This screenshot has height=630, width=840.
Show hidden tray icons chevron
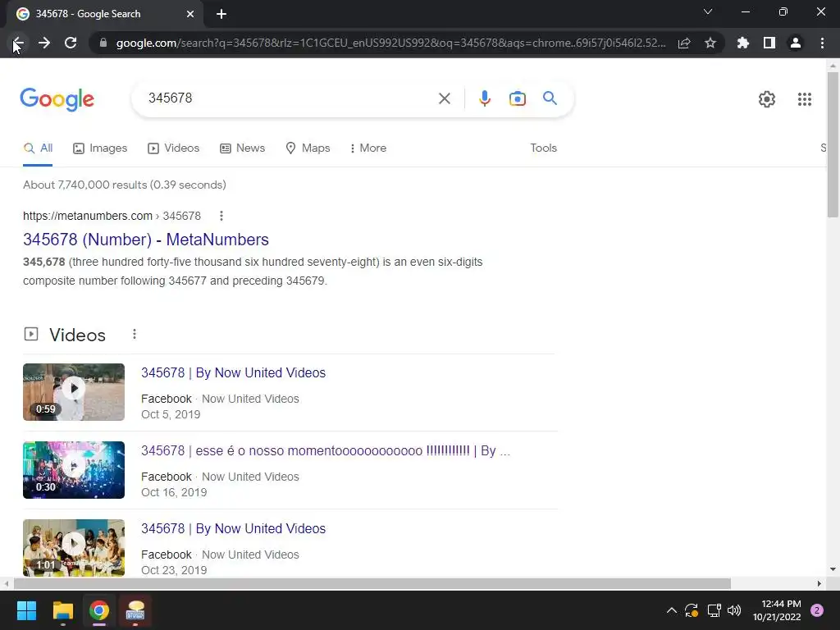(x=671, y=610)
